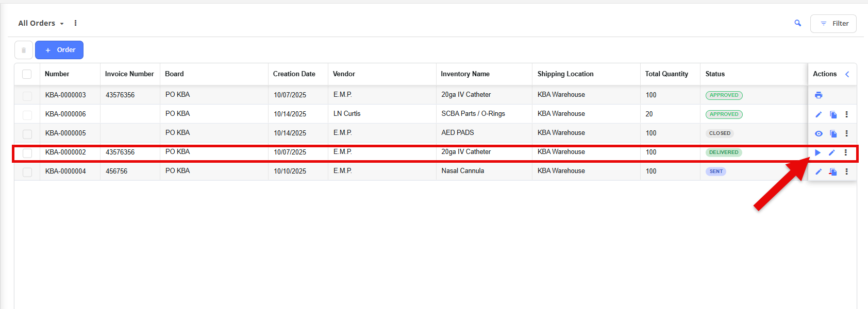
Task: View order KBA-0000005 via the eye icon
Action: click(819, 133)
